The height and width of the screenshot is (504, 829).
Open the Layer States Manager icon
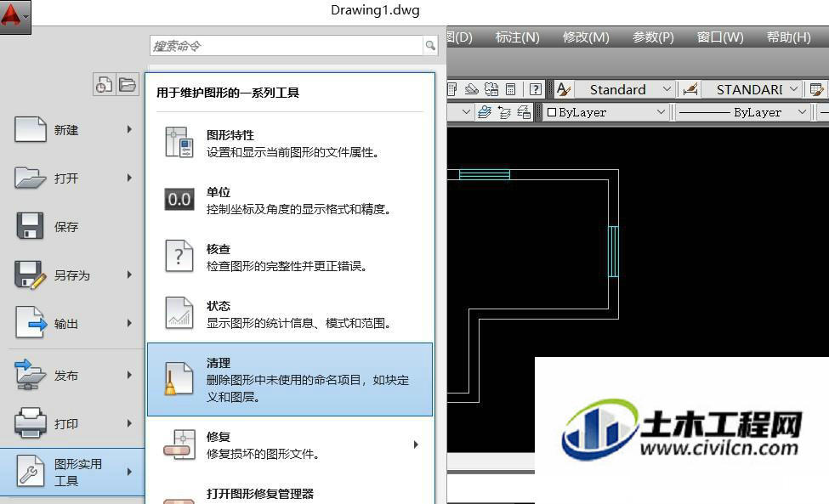(524, 112)
